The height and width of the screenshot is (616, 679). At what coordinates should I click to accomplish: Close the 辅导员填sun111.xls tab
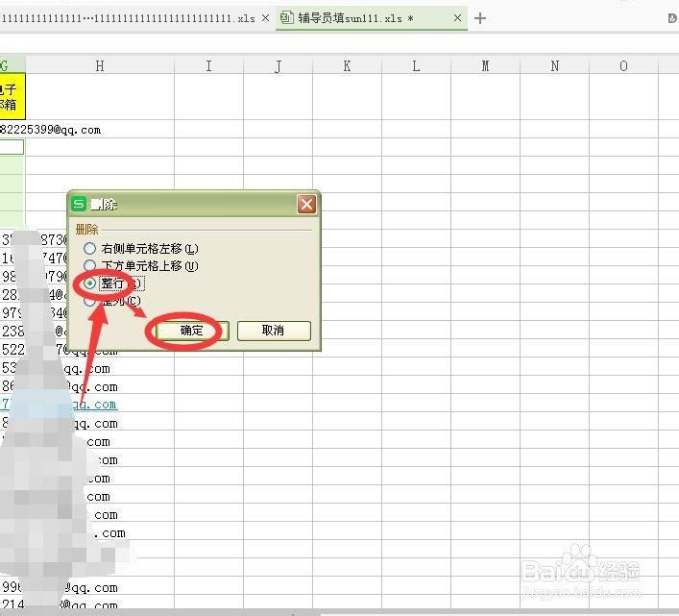457,17
